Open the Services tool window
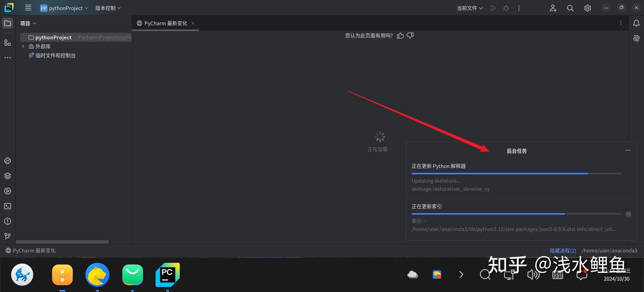 pos(8,191)
